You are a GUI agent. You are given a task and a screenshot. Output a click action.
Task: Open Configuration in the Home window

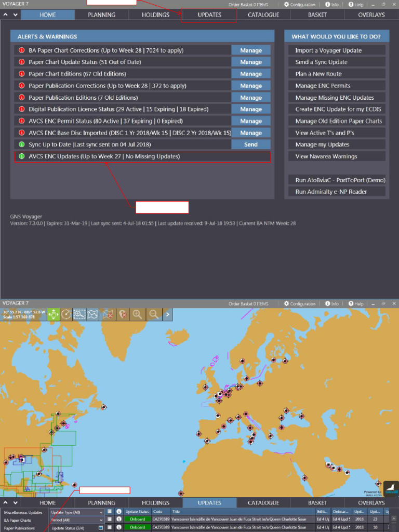pos(300,4)
